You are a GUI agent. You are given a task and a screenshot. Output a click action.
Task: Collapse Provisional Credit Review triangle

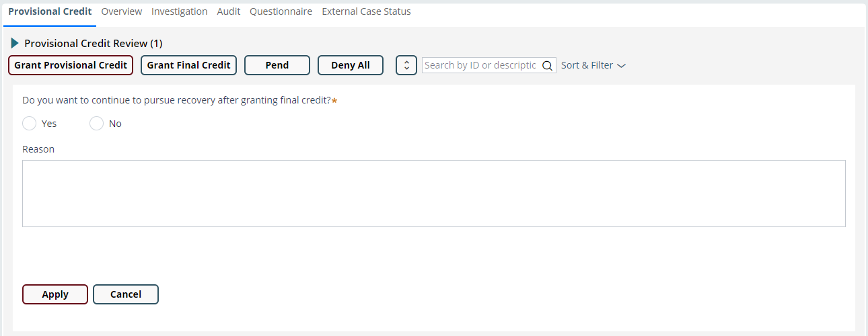[x=15, y=43]
